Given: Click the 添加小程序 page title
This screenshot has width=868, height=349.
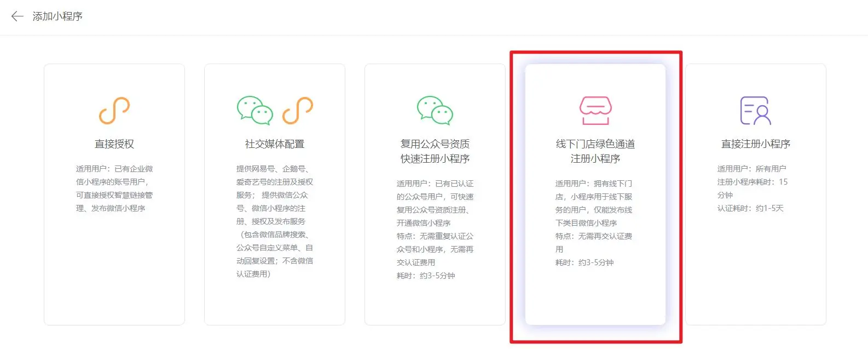Looking at the screenshot, I should [57, 16].
